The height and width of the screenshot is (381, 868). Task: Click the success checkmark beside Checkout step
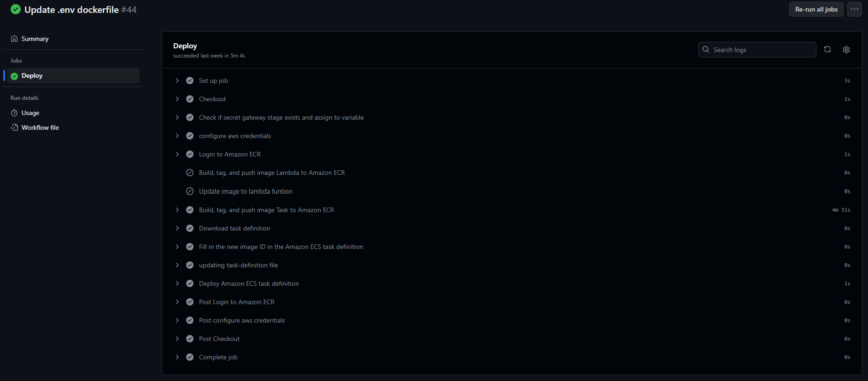[x=189, y=99]
